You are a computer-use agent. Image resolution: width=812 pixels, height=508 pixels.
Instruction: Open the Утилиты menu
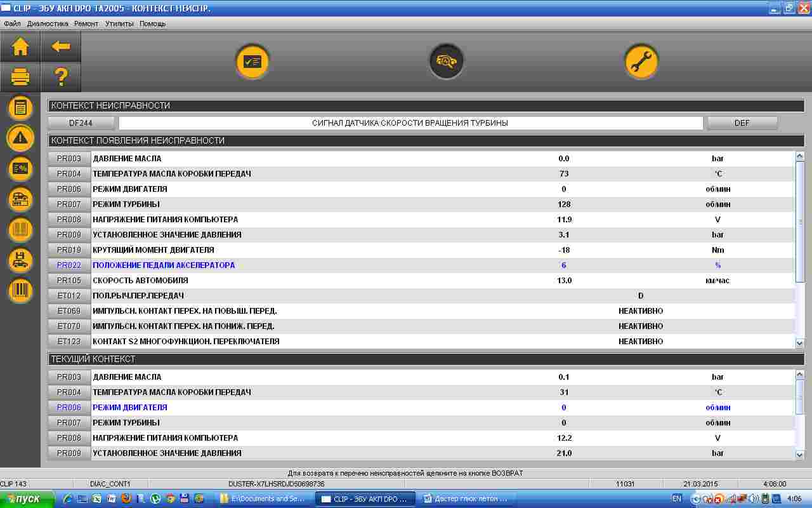coord(119,23)
